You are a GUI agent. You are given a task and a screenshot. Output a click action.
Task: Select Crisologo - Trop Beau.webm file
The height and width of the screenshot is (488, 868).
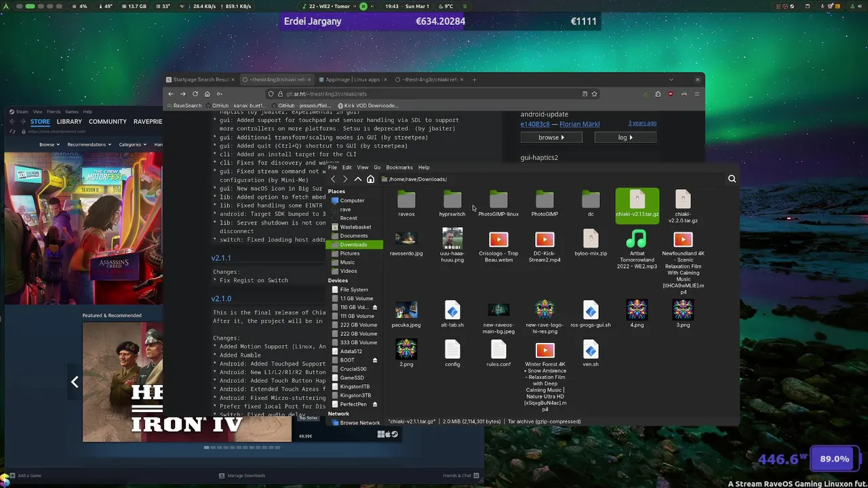[x=498, y=246]
